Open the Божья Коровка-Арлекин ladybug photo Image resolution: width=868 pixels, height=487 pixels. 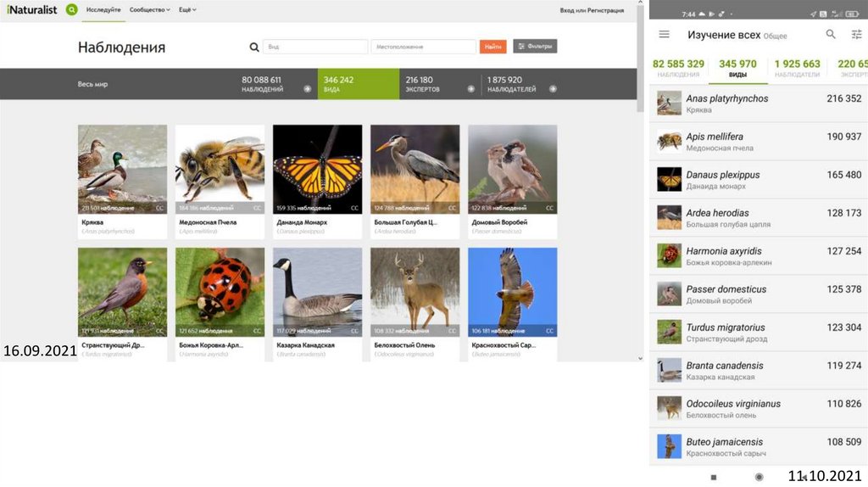tap(220, 292)
